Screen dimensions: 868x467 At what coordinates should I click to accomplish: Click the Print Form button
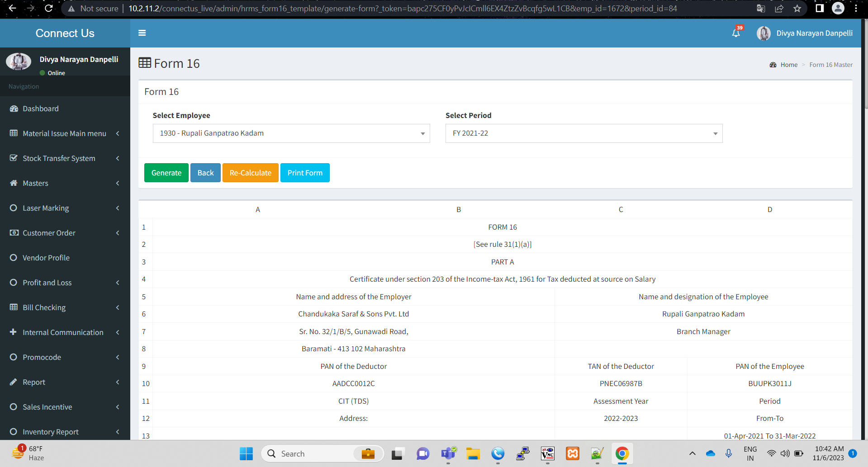[305, 173]
